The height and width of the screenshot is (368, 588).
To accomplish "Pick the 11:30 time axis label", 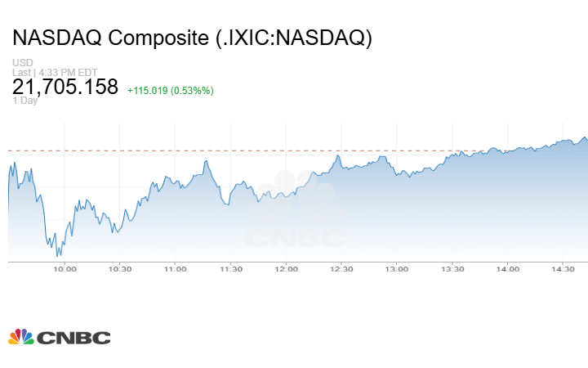I will [231, 269].
